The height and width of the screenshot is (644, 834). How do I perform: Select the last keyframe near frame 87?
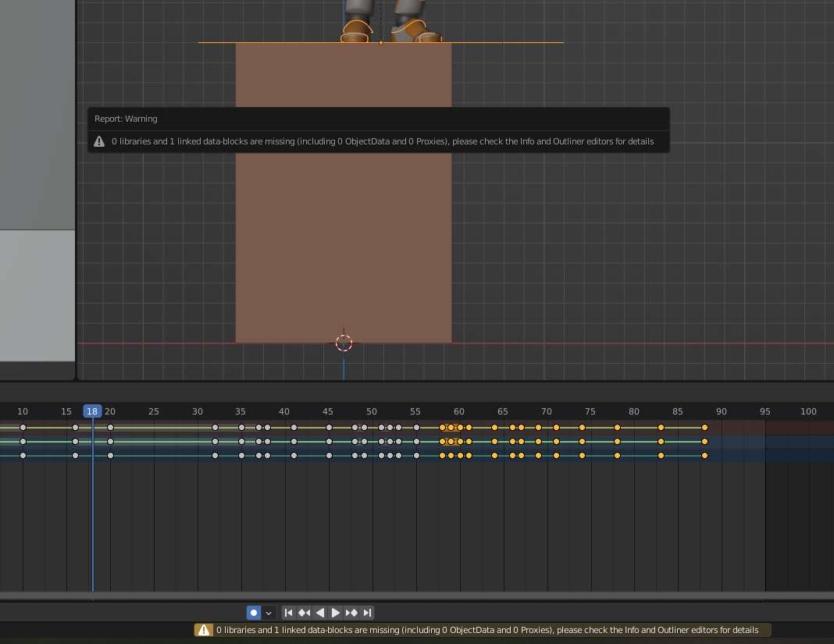(704, 427)
